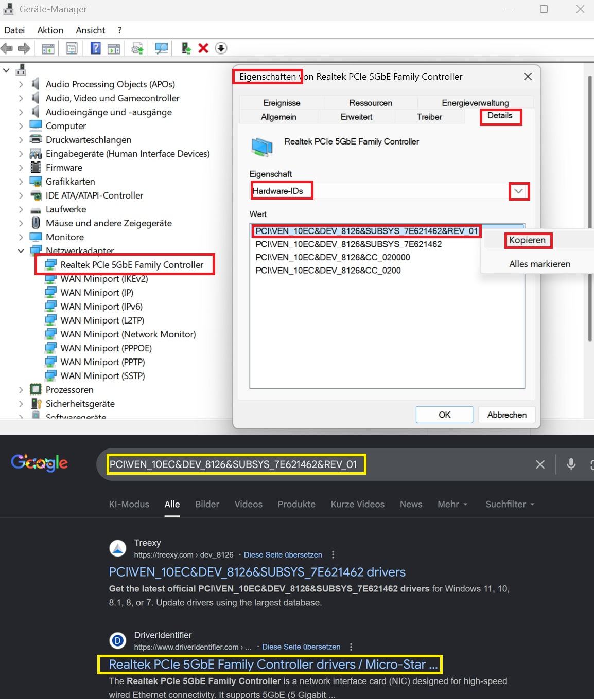This screenshot has height=700, width=594.
Task: Select hardware ID ending with CC_020000
Action: 333,257
